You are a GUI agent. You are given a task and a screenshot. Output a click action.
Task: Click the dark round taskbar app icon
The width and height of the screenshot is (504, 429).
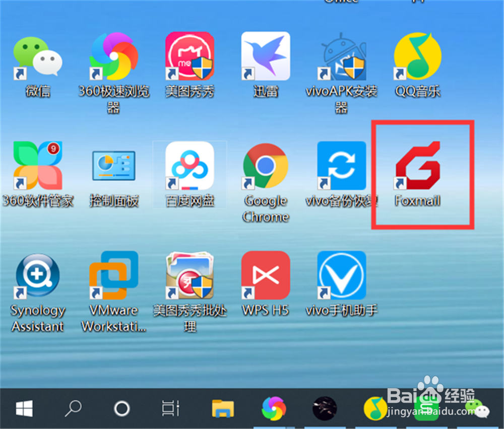325,408
